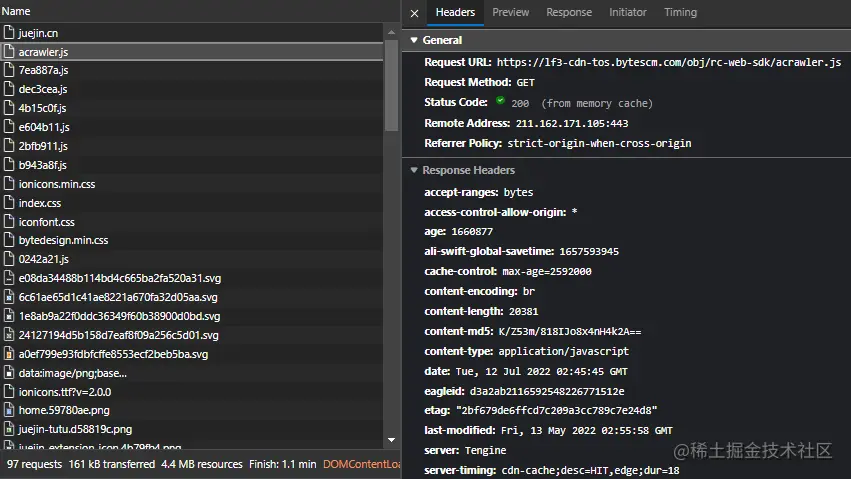Screen dimensions: 851x479
Task: Click image icon beside home.59780ae.png
Action: coord(9,410)
